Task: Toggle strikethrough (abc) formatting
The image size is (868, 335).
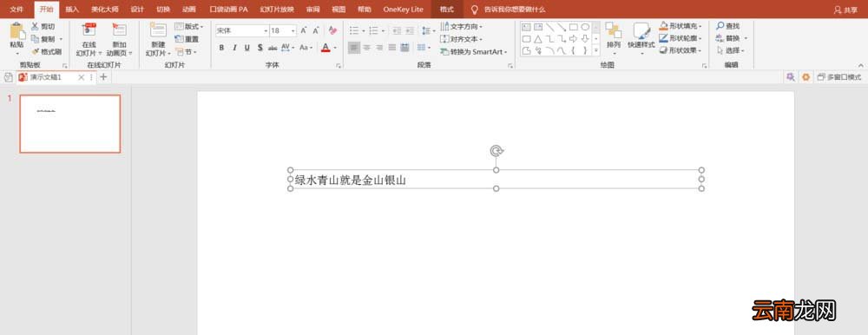Action: (x=273, y=48)
